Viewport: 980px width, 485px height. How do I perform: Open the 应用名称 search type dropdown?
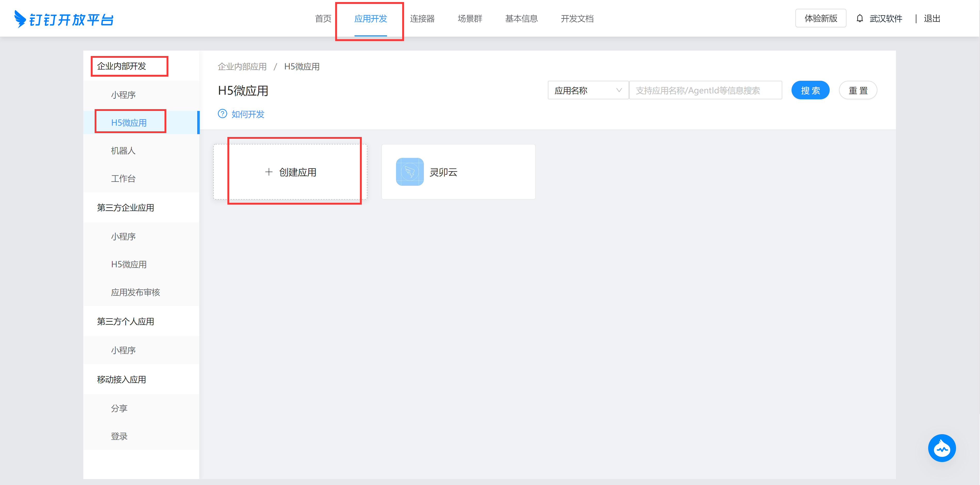pyautogui.click(x=587, y=90)
